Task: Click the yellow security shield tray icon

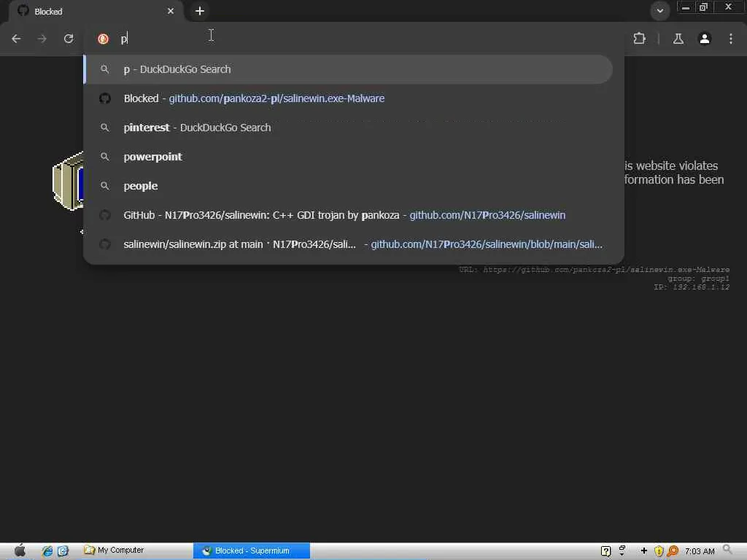Action: (x=659, y=551)
